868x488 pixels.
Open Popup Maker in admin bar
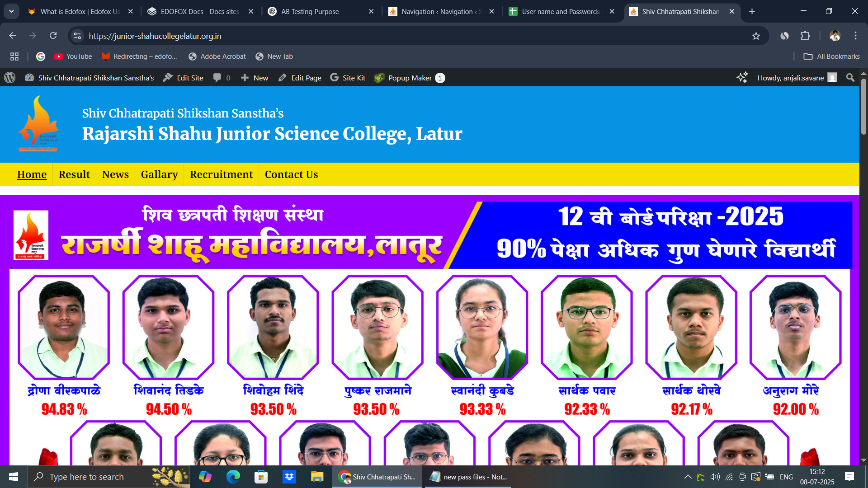(x=410, y=78)
